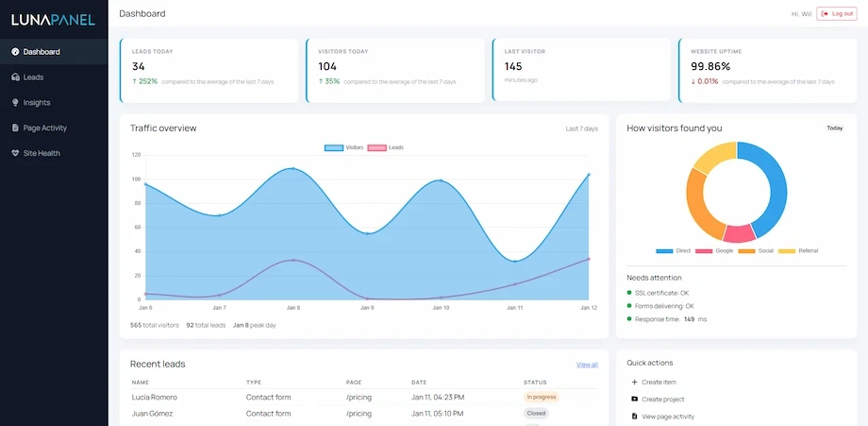Viewport: 868px width, 426px height.
Task: Click the Leads Today card
Action: point(209,70)
